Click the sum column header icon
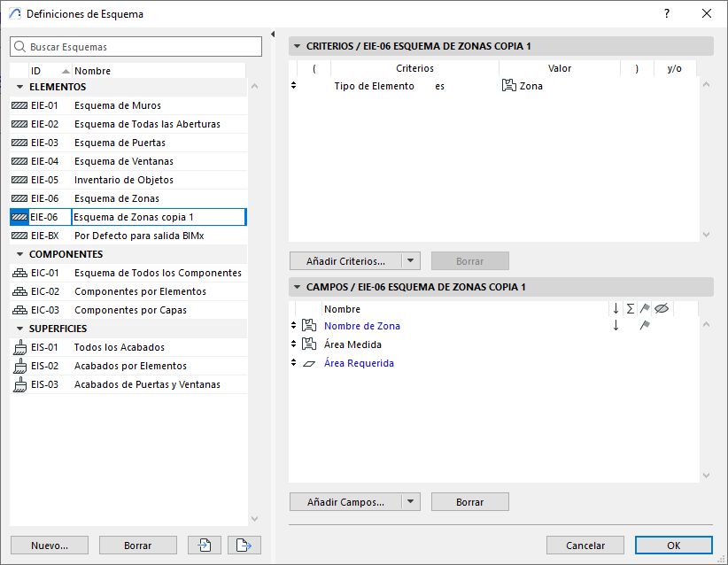Image resolution: width=728 pixels, height=565 pixels. coord(630,308)
